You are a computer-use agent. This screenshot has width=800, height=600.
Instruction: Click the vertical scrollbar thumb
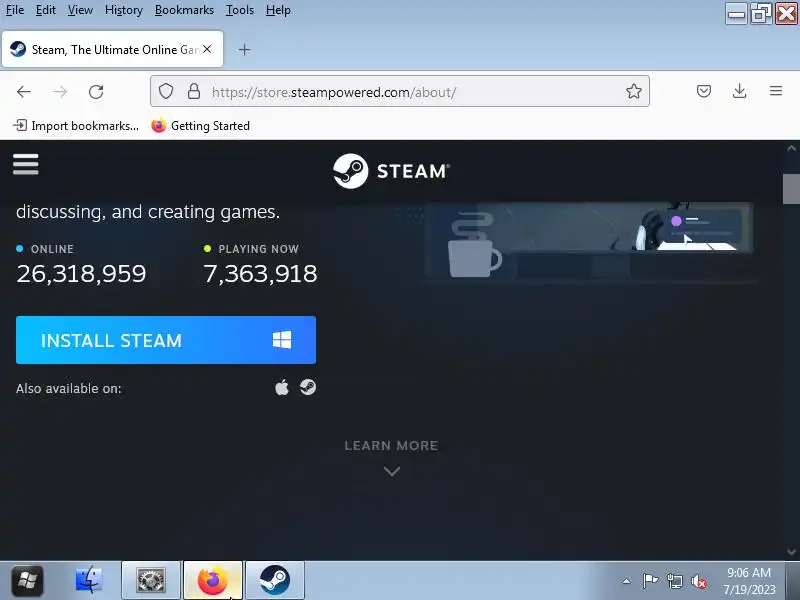pos(791,189)
